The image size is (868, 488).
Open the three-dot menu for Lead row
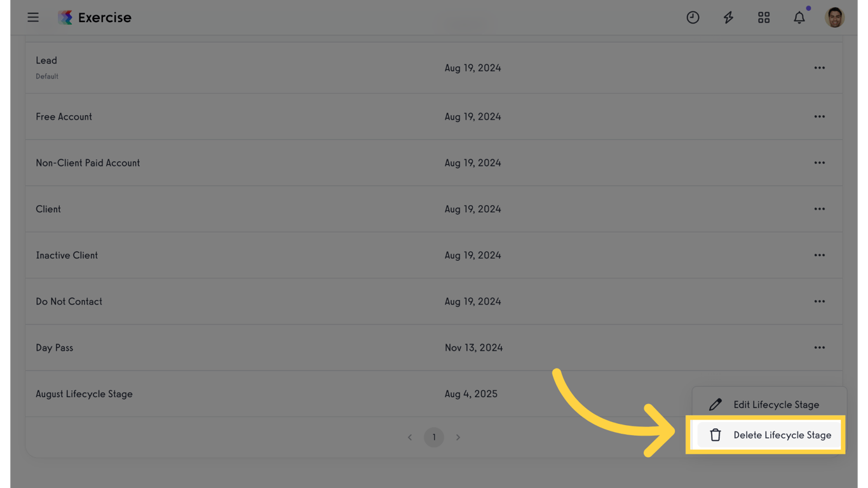point(820,68)
